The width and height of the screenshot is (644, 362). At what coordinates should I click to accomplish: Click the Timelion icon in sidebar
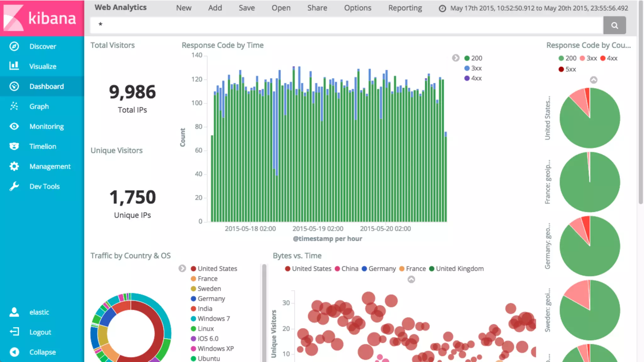coord(14,146)
